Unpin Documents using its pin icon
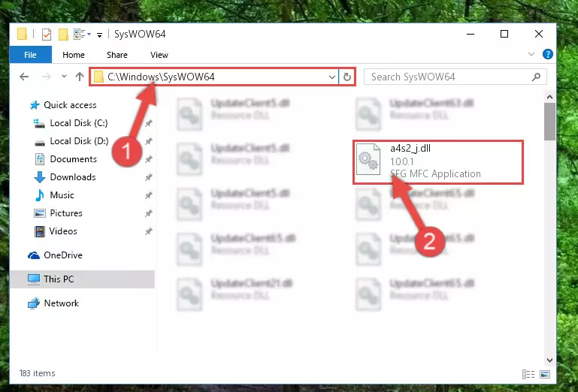Viewport: 578px width, 392px height. pyautogui.click(x=149, y=159)
